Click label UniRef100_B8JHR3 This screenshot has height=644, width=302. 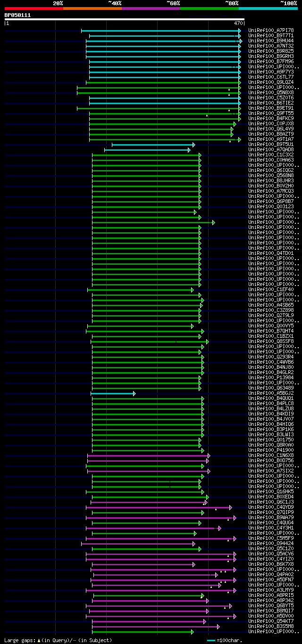tap(271, 180)
